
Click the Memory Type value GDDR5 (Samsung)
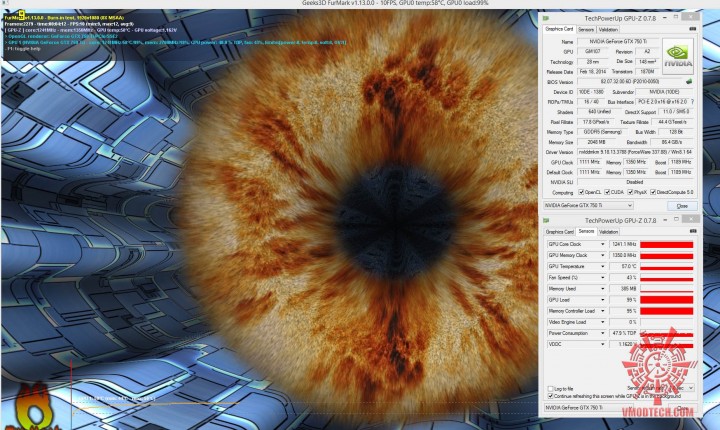pos(602,132)
